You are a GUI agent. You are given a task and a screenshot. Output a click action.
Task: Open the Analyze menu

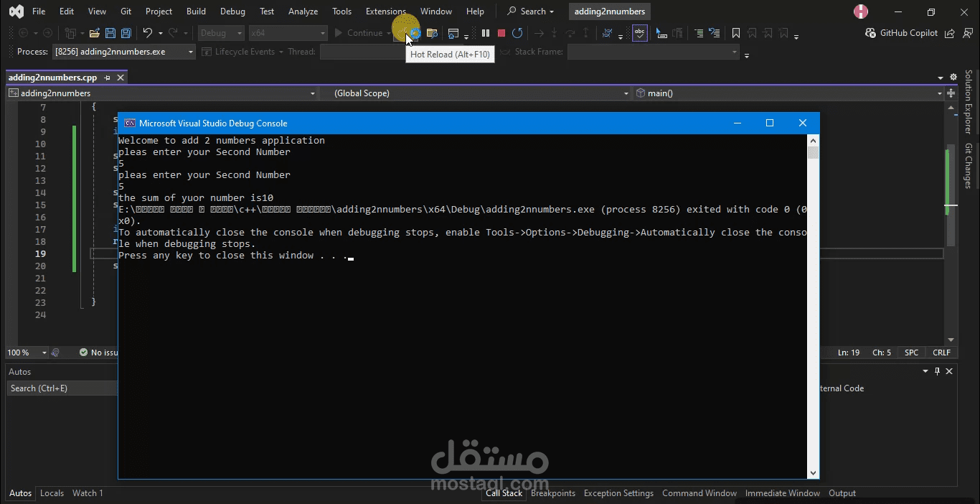point(303,11)
